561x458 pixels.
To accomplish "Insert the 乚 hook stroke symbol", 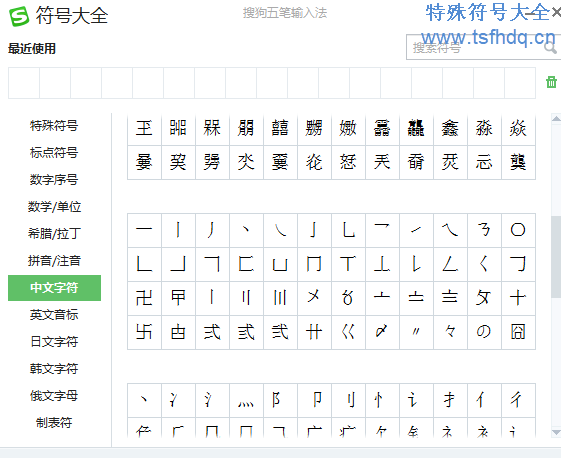I will tap(348, 230).
